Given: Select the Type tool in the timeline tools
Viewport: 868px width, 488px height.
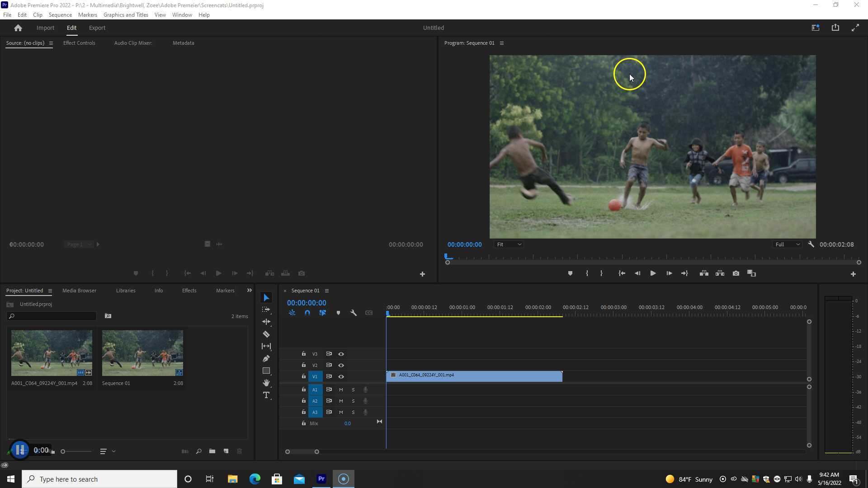Looking at the screenshot, I should (266, 395).
